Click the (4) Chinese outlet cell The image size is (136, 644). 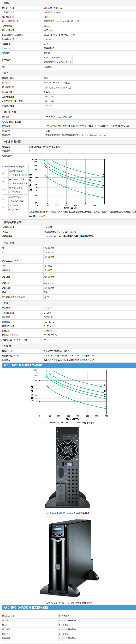[x=52, y=58]
